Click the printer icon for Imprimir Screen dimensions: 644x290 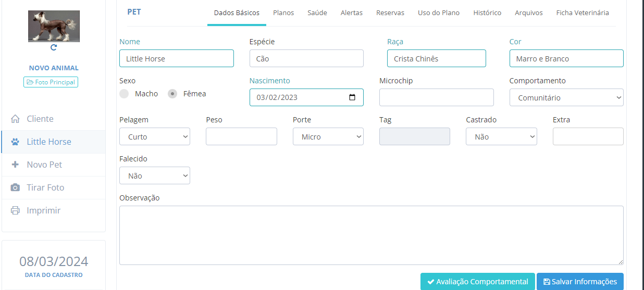pos(15,210)
